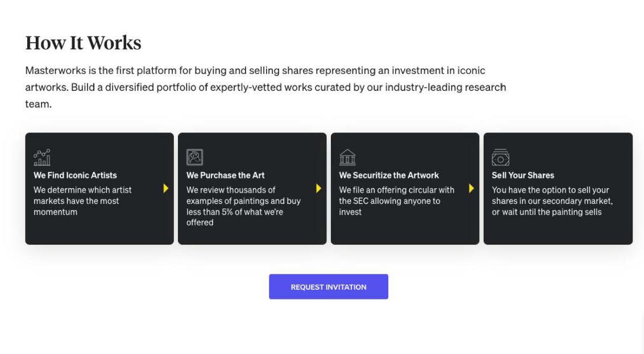Click the bank building icon for Securitize
644x354 pixels.
[347, 157]
